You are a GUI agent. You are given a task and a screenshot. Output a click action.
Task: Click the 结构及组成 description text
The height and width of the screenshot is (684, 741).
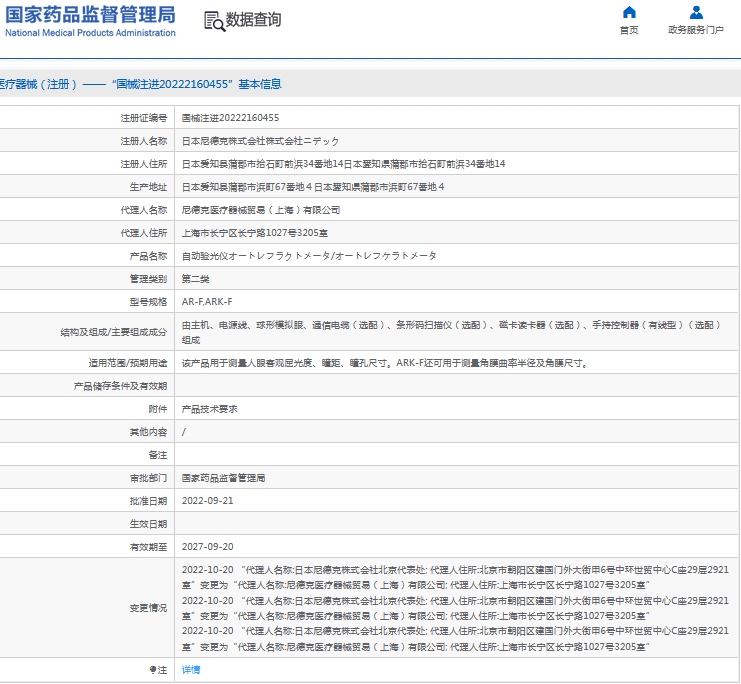point(451,332)
